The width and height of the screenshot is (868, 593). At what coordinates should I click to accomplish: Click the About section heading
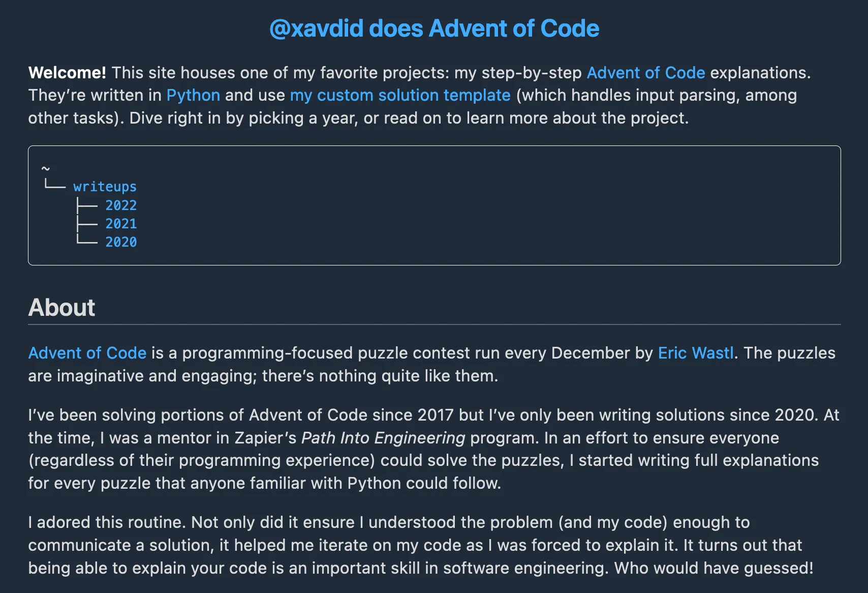[61, 307]
